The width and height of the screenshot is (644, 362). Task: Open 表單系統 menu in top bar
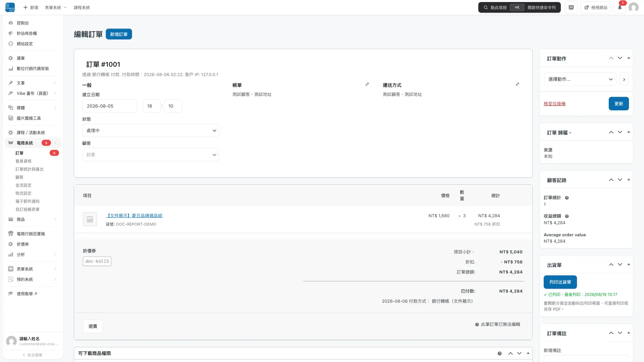point(56,7)
